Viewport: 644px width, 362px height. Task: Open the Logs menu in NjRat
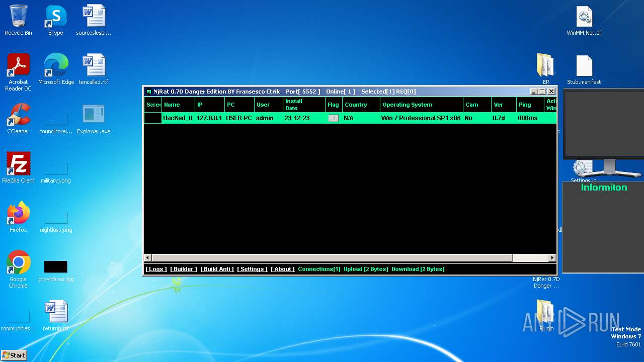[156, 269]
